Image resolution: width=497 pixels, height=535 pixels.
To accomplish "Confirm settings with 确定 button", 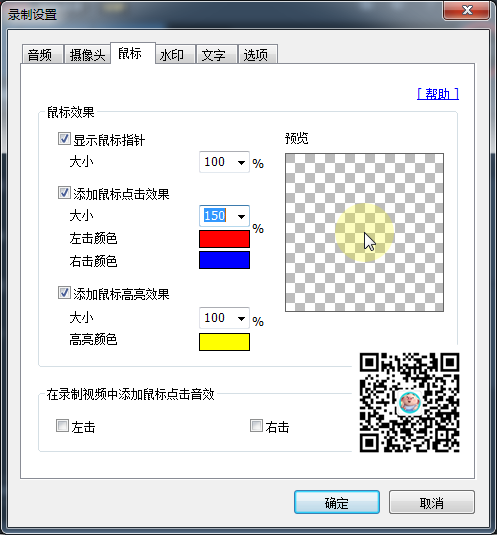I will 337,502.
